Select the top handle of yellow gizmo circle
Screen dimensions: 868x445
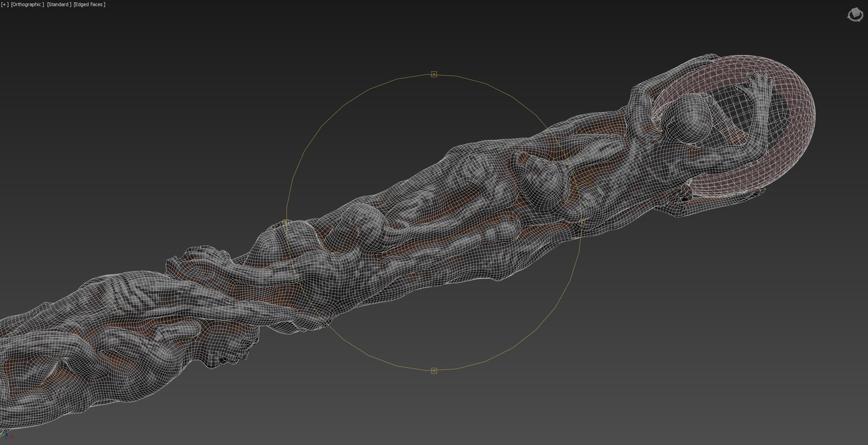coord(434,74)
